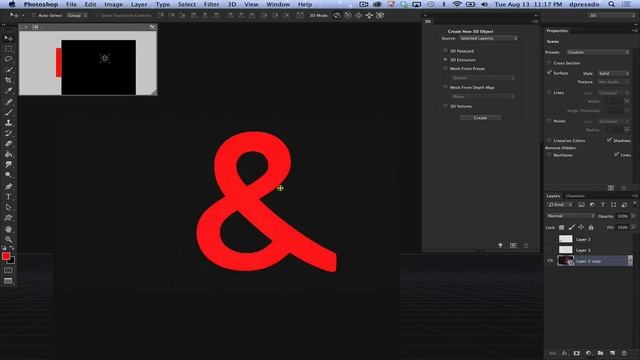Open the blend mode Normal dropdown
The height and width of the screenshot is (360, 640).
tap(570, 216)
